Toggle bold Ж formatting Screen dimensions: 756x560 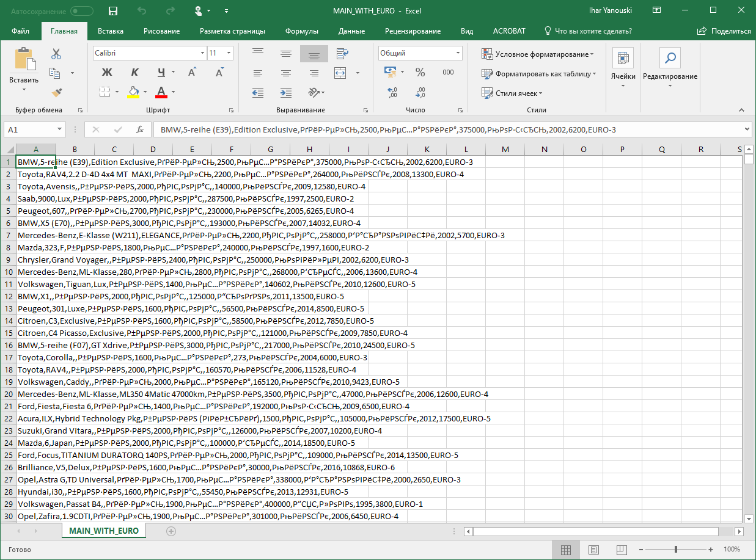coord(107,72)
